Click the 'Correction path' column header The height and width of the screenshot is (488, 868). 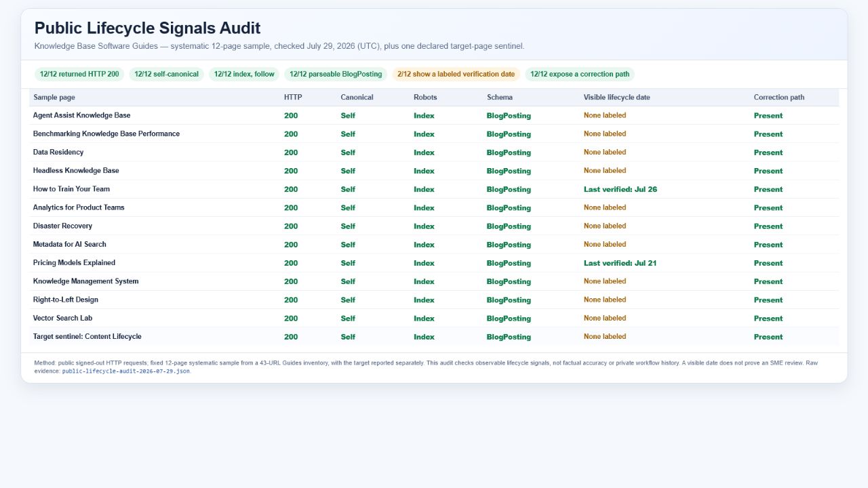point(779,98)
